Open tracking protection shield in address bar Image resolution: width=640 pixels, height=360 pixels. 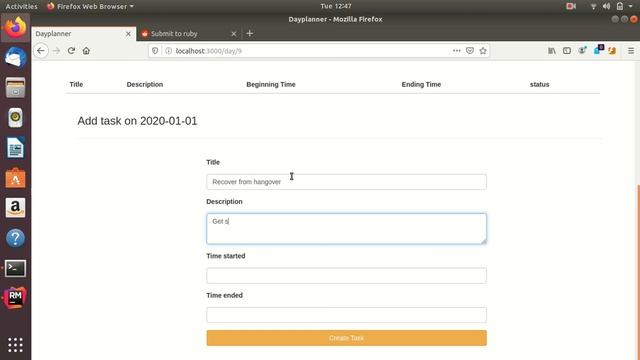tap(155, 51)
